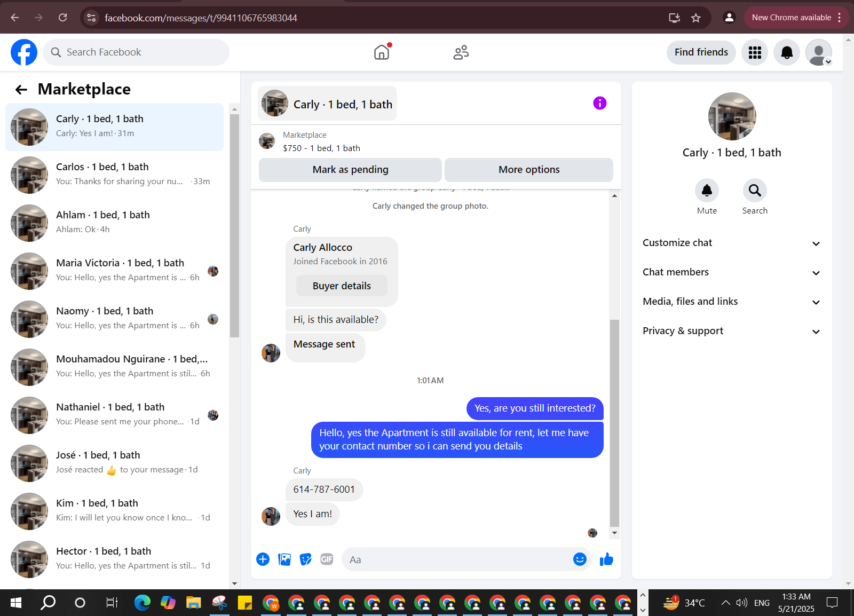
Task: Click the message 614-787-6001
Action: (x=324, y=489)
